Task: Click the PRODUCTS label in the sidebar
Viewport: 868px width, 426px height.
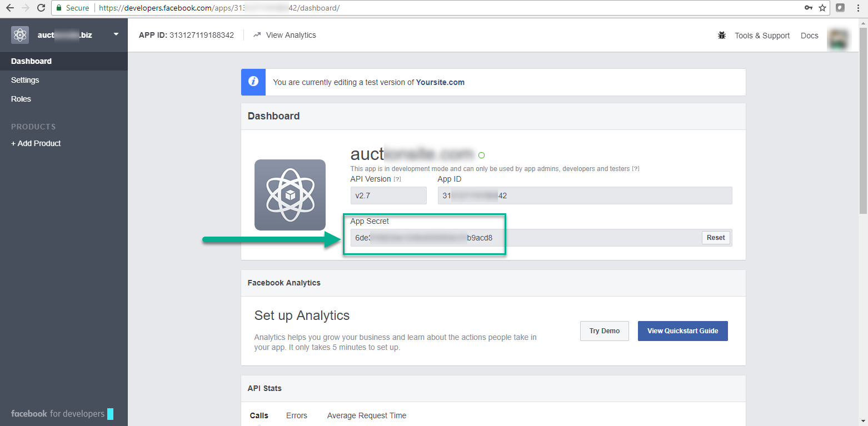Action: click(33, 127)
